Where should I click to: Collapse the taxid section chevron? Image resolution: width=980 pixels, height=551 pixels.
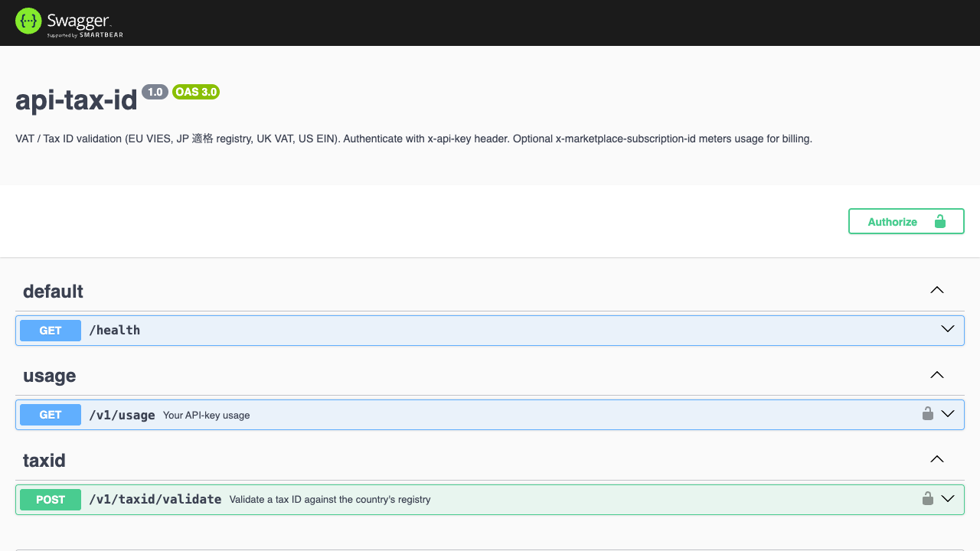pos(936,460)
